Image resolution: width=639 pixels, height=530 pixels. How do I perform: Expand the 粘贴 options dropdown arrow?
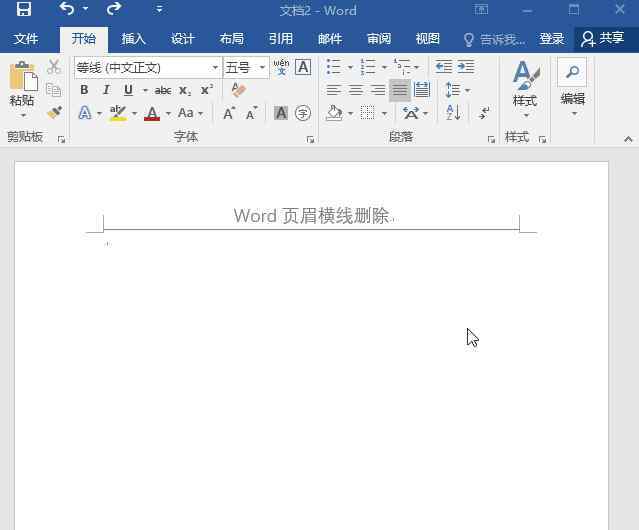pos(23,115)
